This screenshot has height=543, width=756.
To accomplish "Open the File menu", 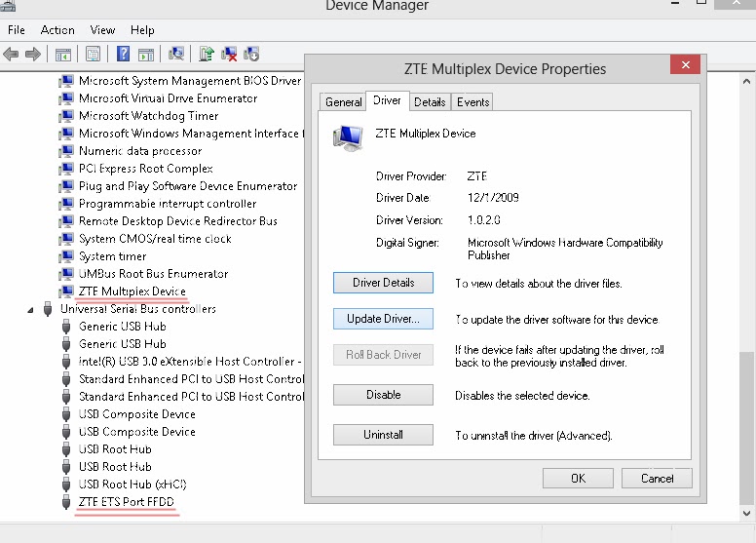I will point(17,30).
